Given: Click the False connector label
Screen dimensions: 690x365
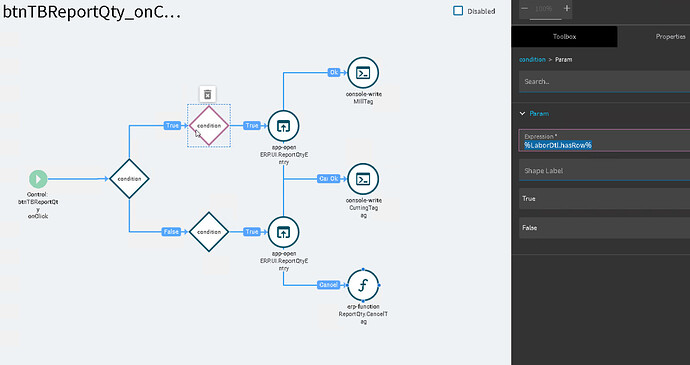Looking at the screenshot, I should [x=171, y=232].
